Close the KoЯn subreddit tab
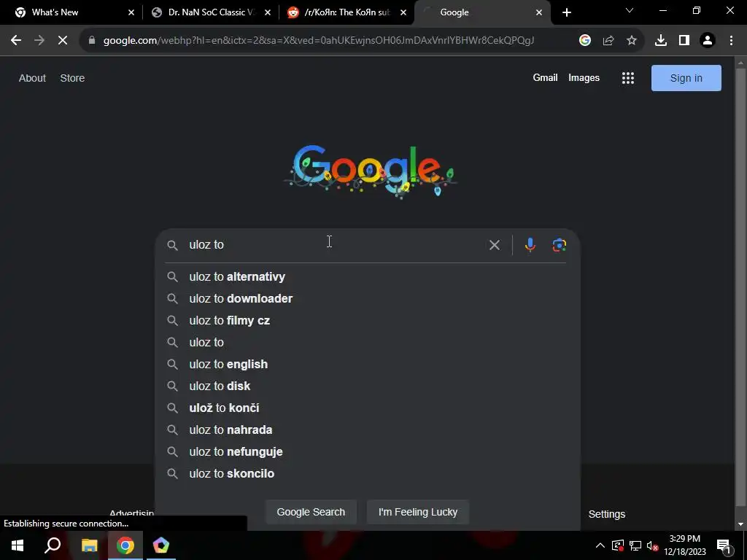Image resolution: width=747 pixels, height=560 pixels. click(403, 12)
